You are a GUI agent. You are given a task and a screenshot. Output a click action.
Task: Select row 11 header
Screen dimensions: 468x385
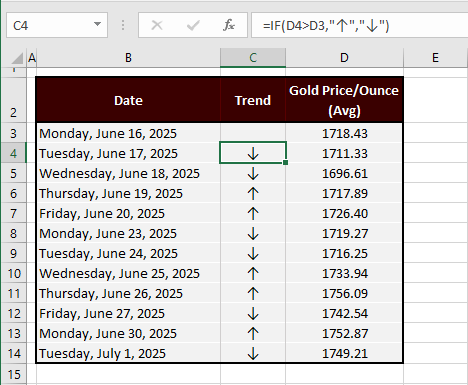[13, 293]
